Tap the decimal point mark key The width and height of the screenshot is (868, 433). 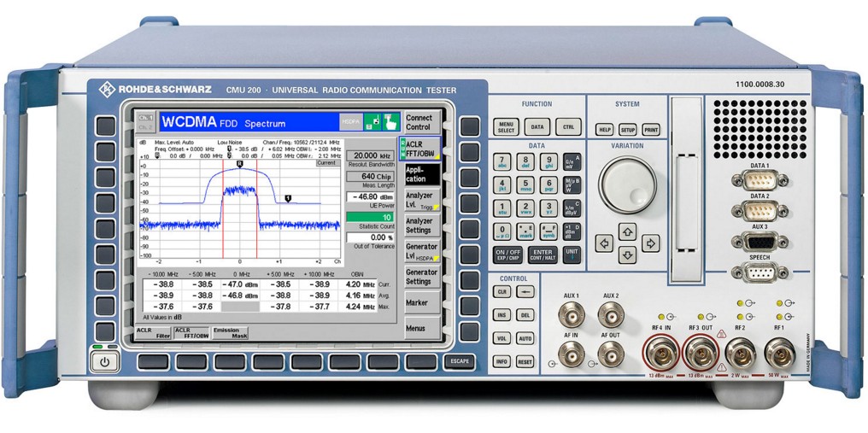click(x=525, y=231)
